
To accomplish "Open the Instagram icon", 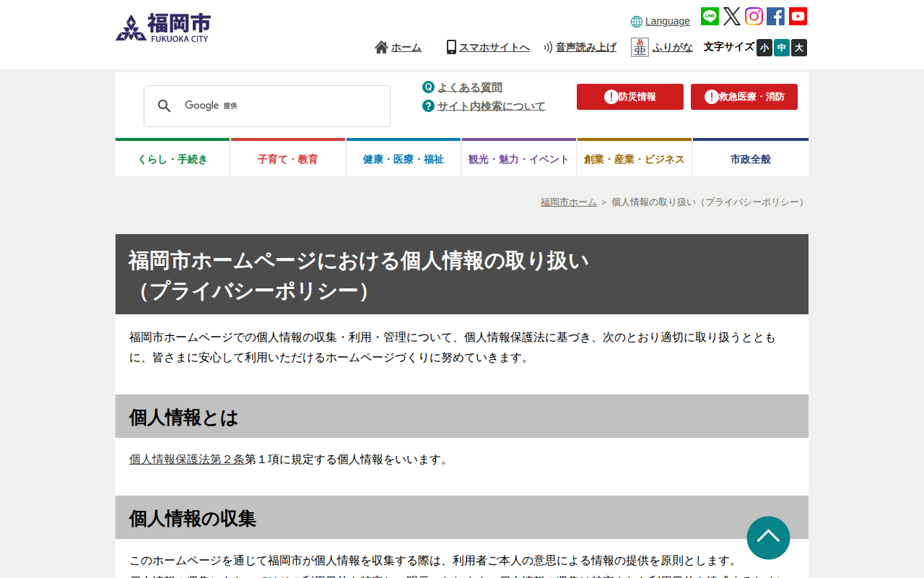I will pos(754,16).
